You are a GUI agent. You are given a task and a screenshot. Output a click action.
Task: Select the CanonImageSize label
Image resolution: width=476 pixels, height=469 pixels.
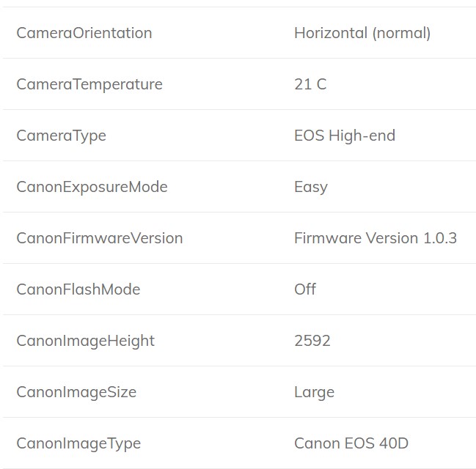76,393
